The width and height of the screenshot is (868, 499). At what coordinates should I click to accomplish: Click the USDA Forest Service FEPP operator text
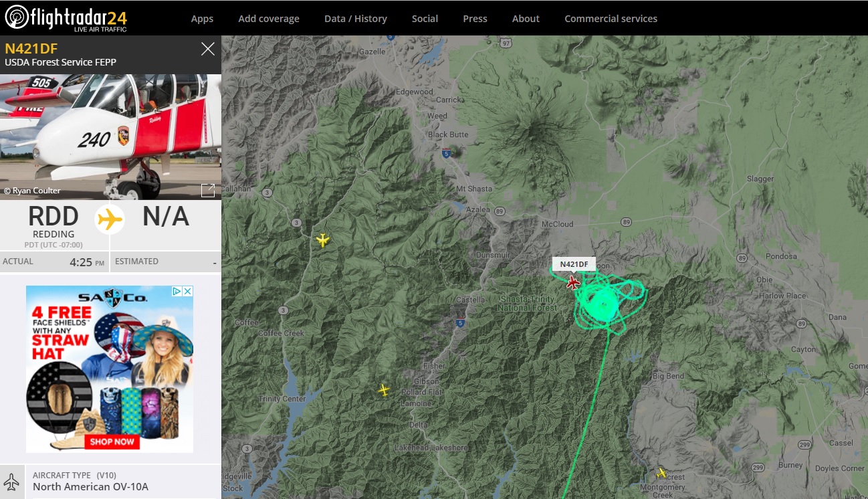[x=60, y=62]
